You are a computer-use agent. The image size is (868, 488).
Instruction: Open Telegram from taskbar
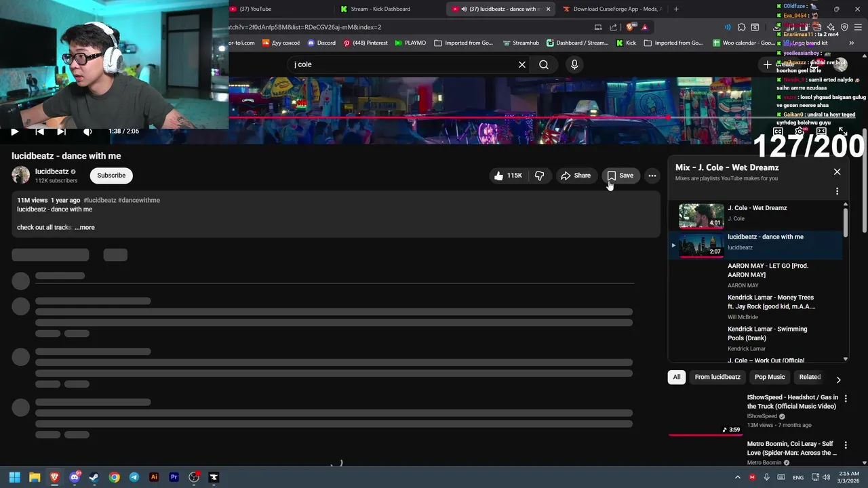[134, 477]
